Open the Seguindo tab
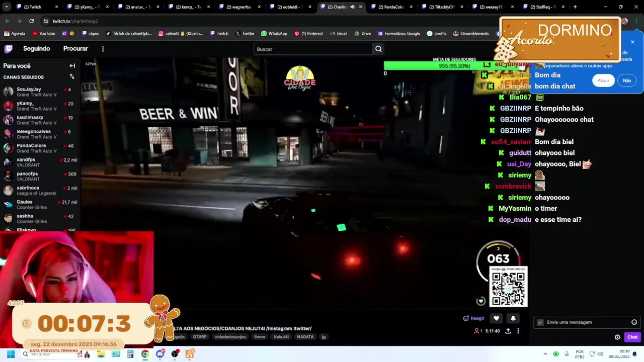The image size is (644, 362). [x=37, y=49]
